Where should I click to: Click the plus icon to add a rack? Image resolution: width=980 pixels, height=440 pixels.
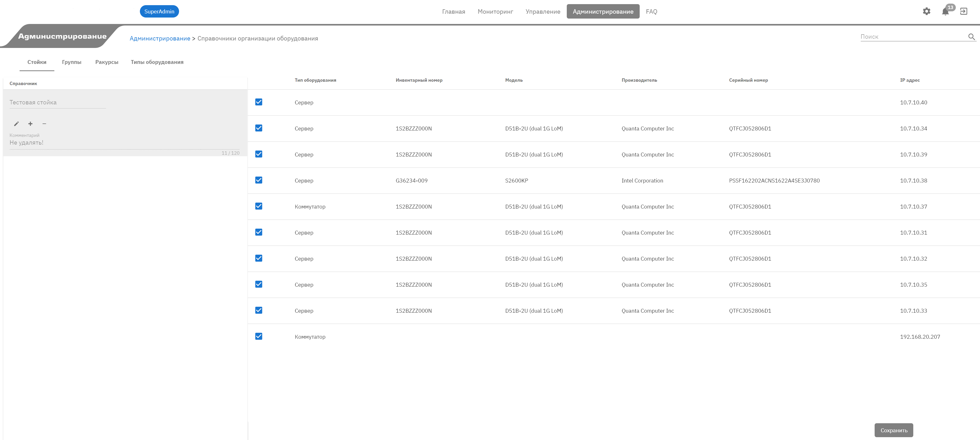(x=30, y=124)
